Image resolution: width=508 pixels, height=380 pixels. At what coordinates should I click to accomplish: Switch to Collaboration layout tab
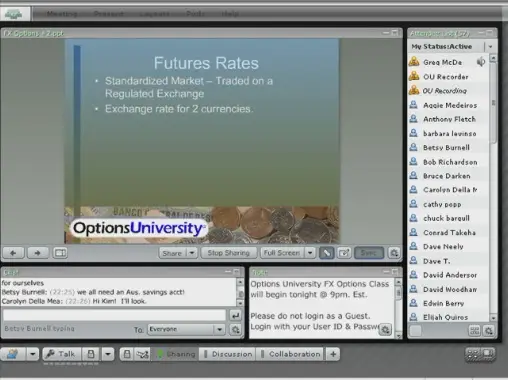[x=291, y=354]
